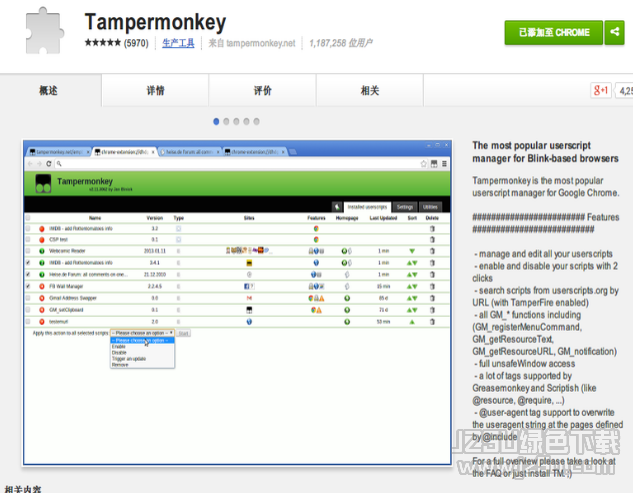Click Tampermonkey extension icon beside the bookmark star
The width and height of the screenshot is (633, 493).
tap(434, 164)
